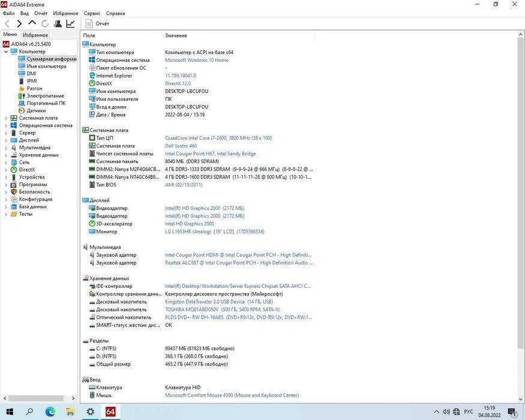Open the graph chart toolbar icon
The image size is (525, 420).
tap(70, 23)
